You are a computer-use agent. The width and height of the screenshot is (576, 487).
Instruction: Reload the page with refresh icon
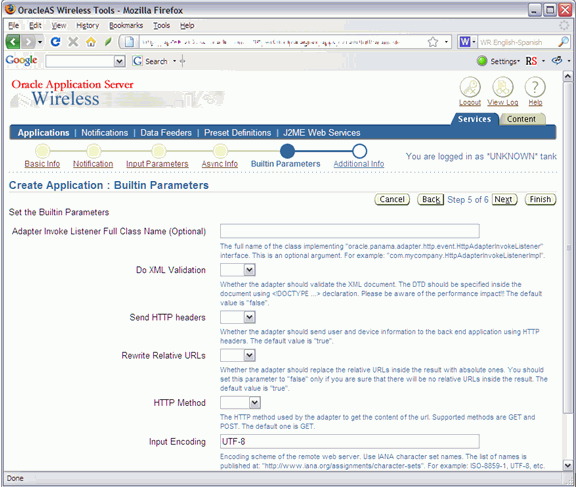55,42
